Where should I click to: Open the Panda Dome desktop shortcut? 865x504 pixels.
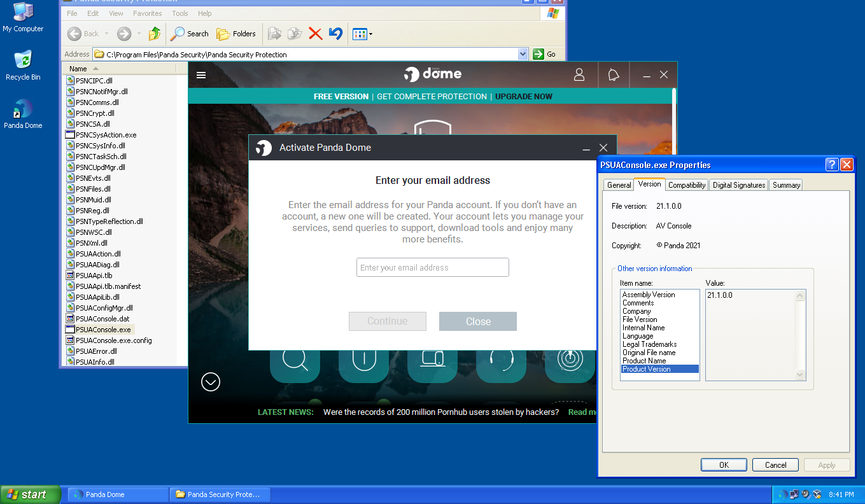23,114
